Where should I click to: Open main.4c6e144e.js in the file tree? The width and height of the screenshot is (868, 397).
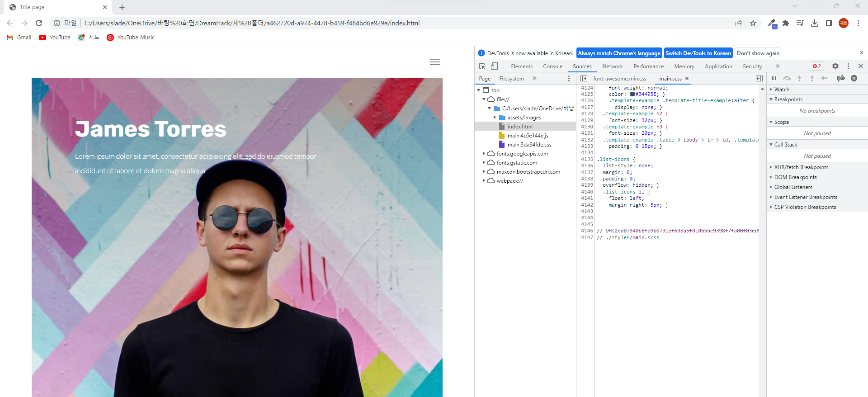pyautogui.click(x=528, y=136)
